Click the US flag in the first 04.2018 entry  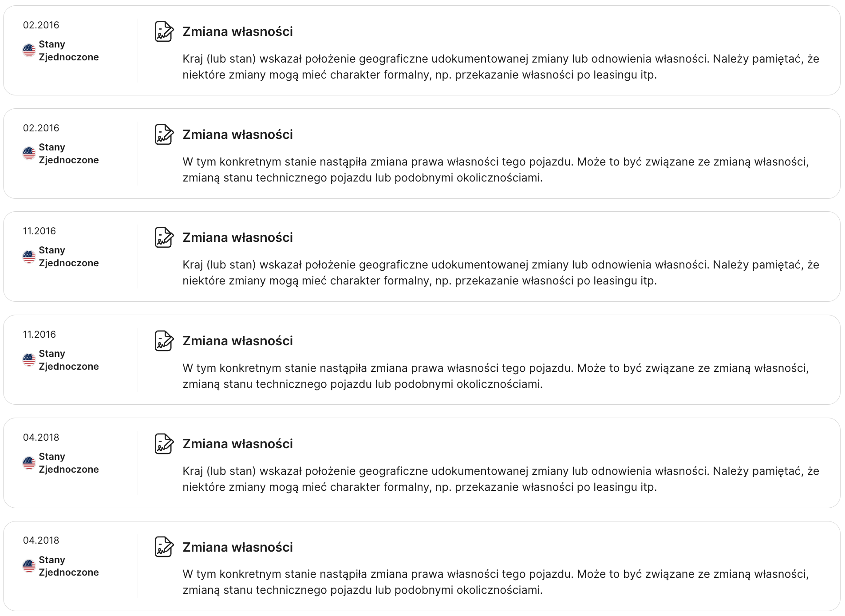point(29,463)
